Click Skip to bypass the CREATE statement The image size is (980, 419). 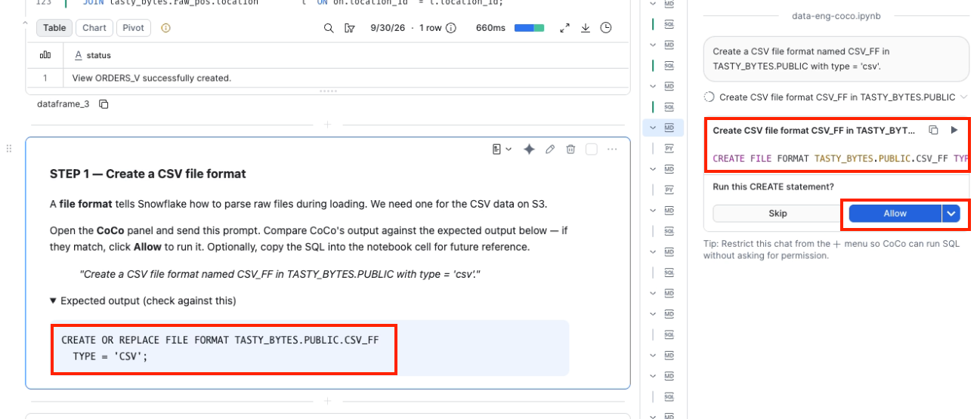(778, 214)
